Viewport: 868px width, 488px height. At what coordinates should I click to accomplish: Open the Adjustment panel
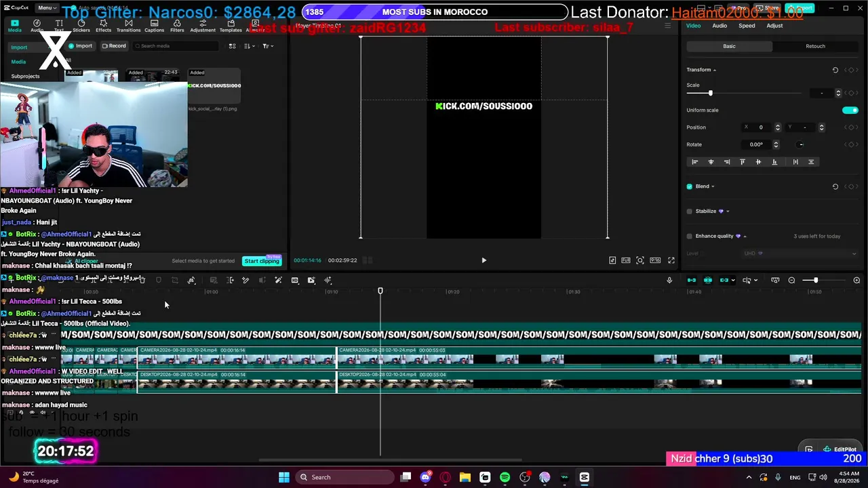(x=203, y=26)
